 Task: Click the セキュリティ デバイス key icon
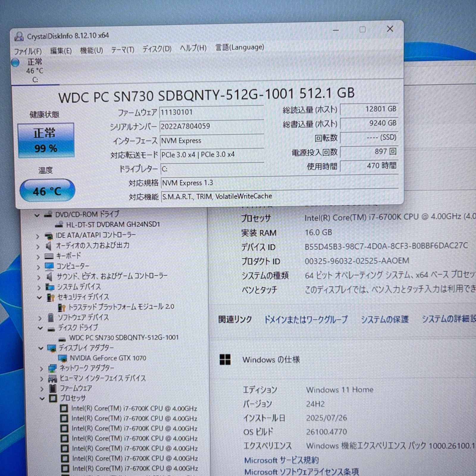pos(51,297)
